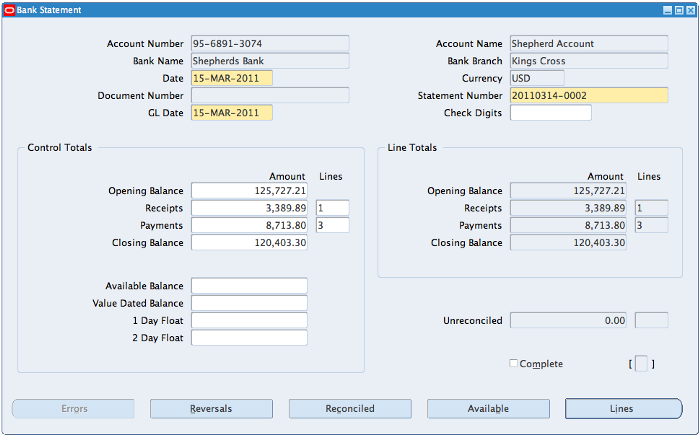Select Line Totals Closing Balance amount
The width and height of the screenshot is (700, 437).
pos(568,243)
